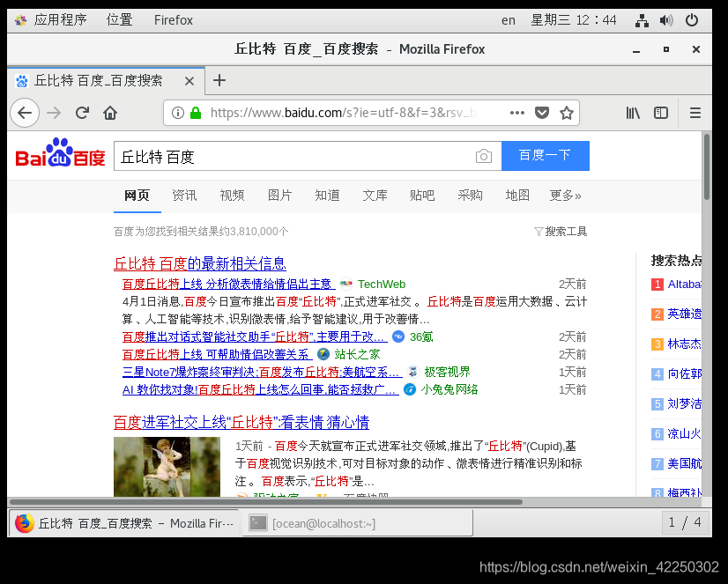Click the en input language indicator

(x=509, y=20)
